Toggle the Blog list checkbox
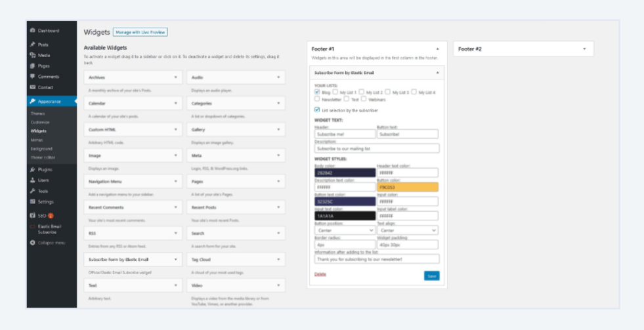The height and width of the screenshot is (330, 644). [317, 92]
